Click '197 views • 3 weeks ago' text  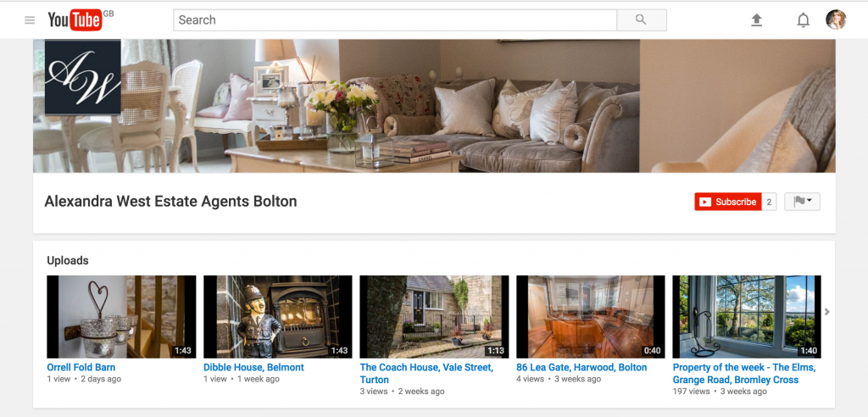tap(720, 391)
